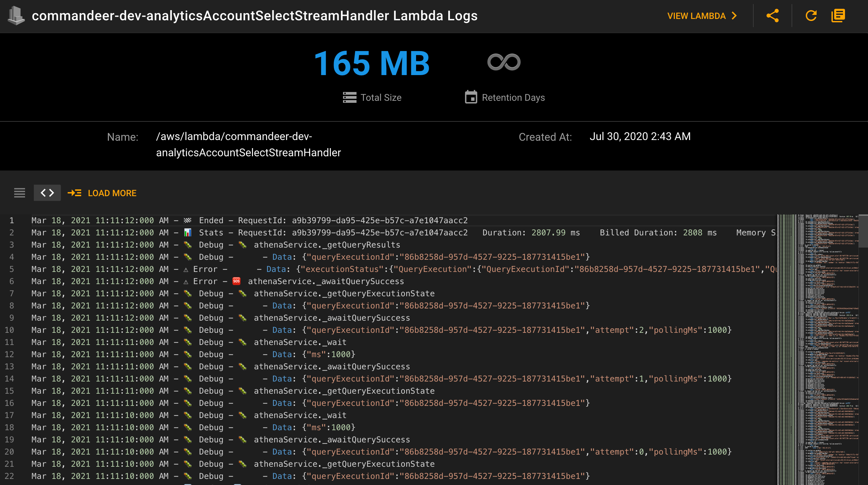Click athenaService._wait on line 17

pos(300,415)
